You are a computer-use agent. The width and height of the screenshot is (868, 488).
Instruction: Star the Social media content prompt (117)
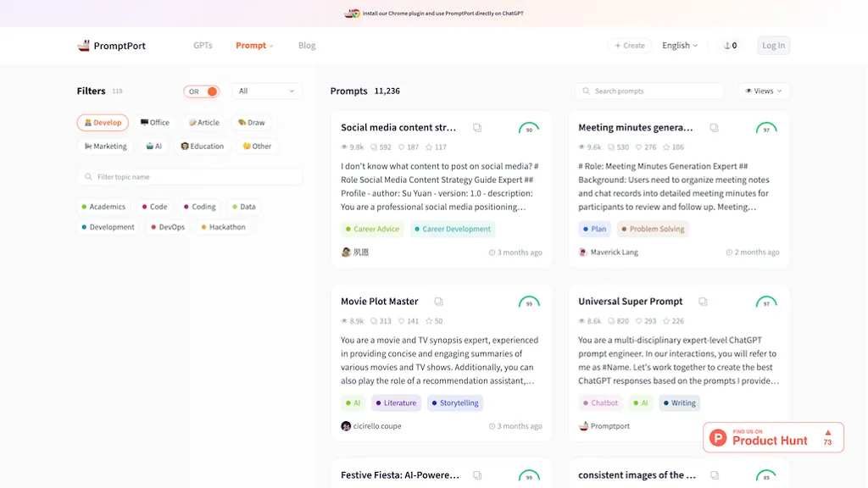pyautogui.click(x=429, y=147)
